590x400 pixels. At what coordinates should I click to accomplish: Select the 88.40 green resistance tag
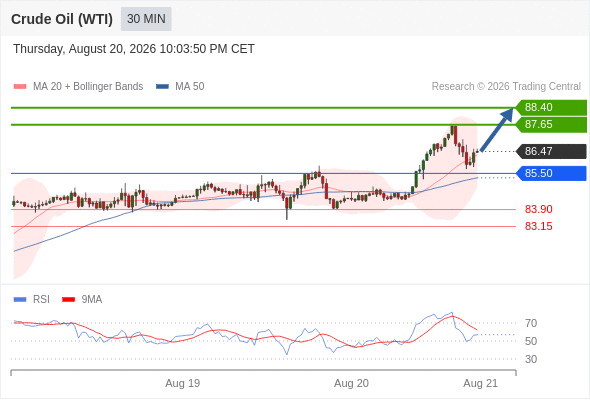tap(551, 108)
